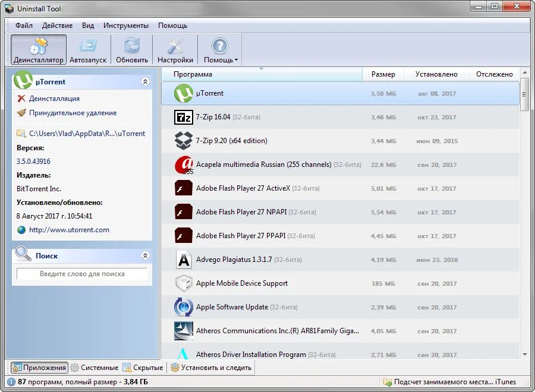
Task: Focus the search word input field
Action: coord(82,274)
